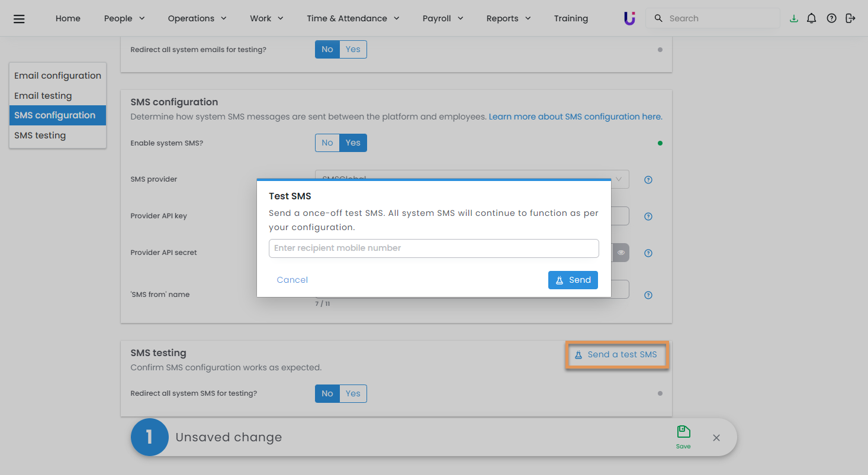Expand the Payroll menu
The width and height of the screenshot is (868, 475).
tap(442, 18)
